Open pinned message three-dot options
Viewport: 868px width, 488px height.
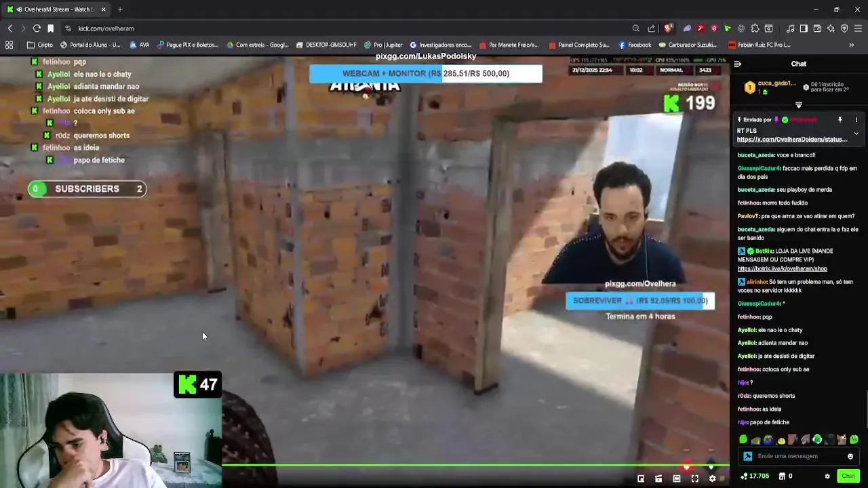pyautogui.click(x=856, y=120)
